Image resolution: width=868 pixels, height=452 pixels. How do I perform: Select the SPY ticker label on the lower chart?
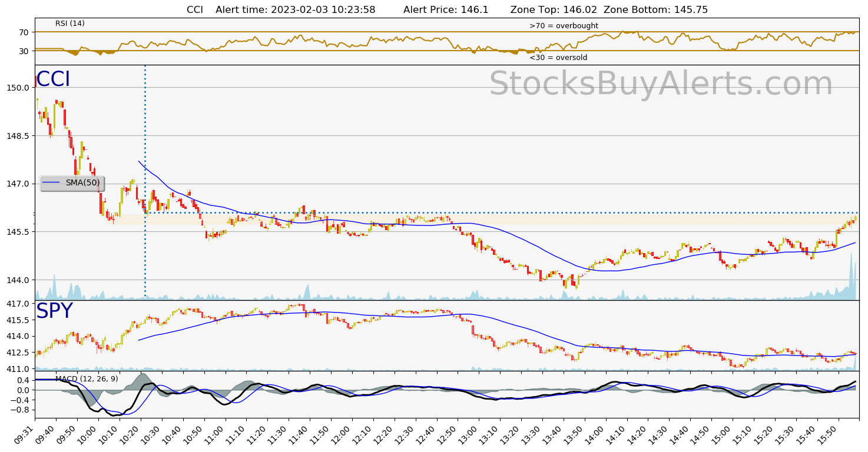pyautogui.click(x=54, y=311)
